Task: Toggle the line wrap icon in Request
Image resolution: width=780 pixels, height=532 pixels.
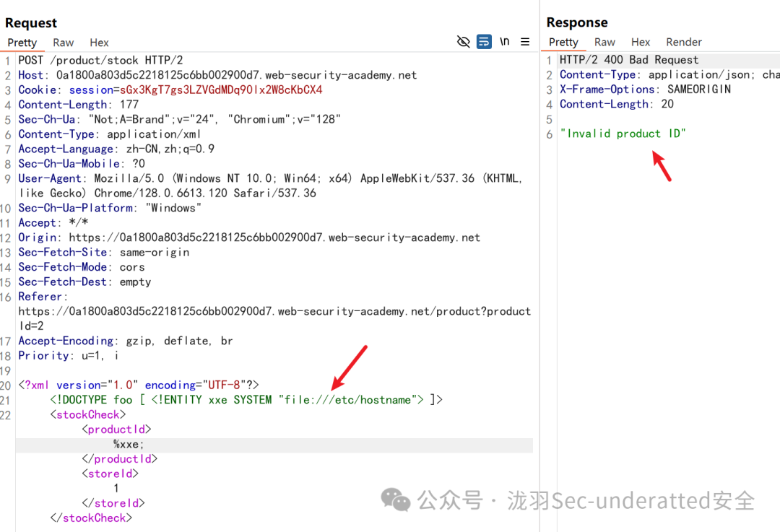Action: pos(484,42)
